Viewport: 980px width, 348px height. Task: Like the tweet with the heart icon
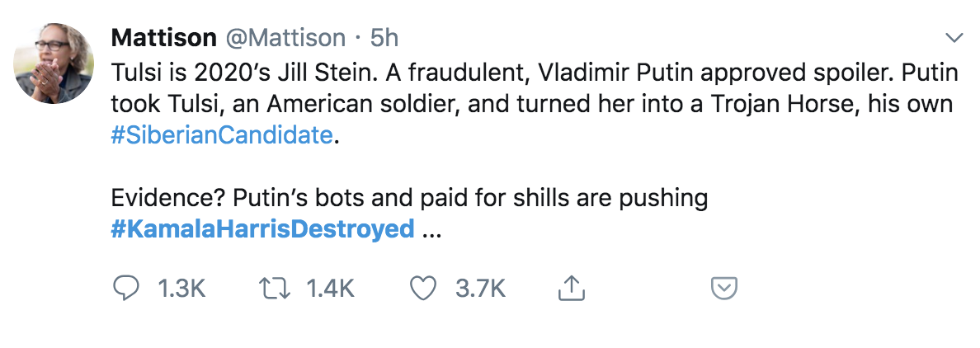pos(422,288)
